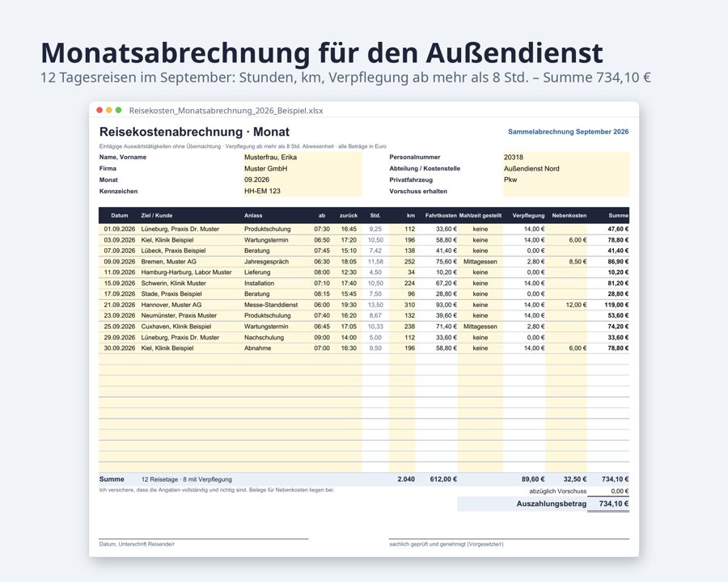The height and width of the screenshot is (582, 728).
Task: Select 'Hannover, Muster AG' cell
Action: pyautogui.click(x=171, y=305)
